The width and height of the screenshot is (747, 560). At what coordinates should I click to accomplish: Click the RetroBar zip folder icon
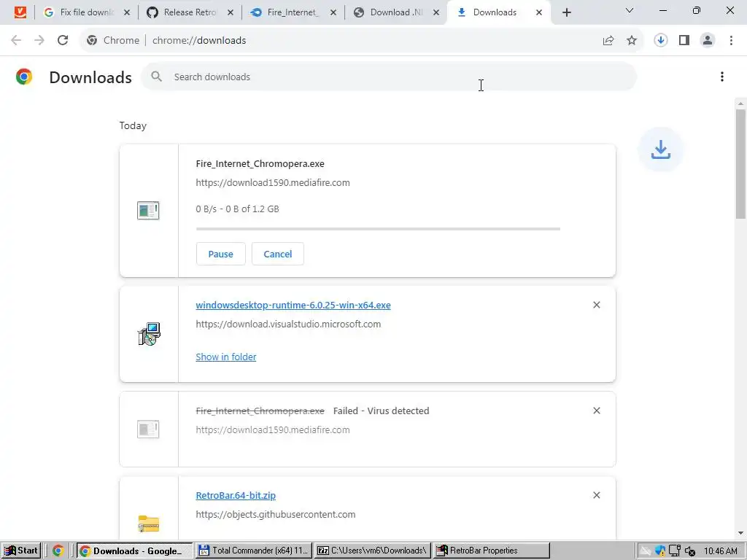[149, 524]
